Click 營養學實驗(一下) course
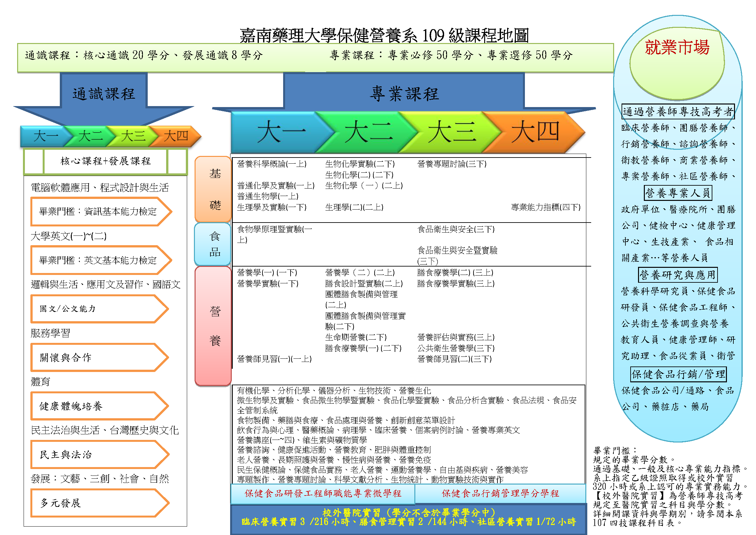The width and height of the screenshot is (756, 535). pos(268,284)
